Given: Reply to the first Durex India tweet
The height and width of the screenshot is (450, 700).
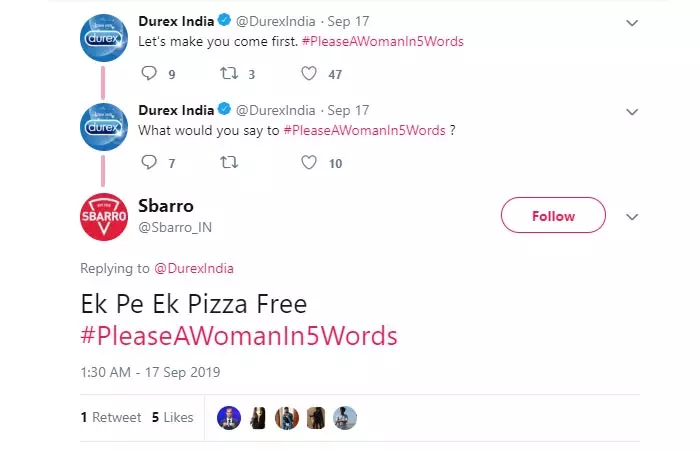Looking at the screenshot, I should point(150,73).
